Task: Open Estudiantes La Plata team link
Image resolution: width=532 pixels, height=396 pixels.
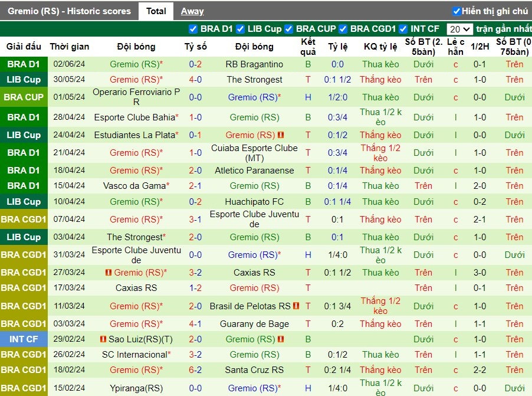Action: [134, 135]
